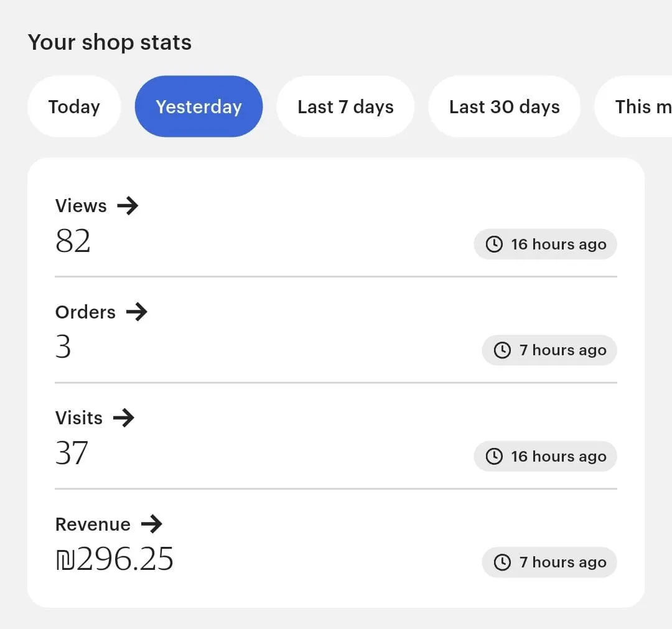
Task: Click the ₪296.25 revenue amount
Action: [x=114, y=559]
